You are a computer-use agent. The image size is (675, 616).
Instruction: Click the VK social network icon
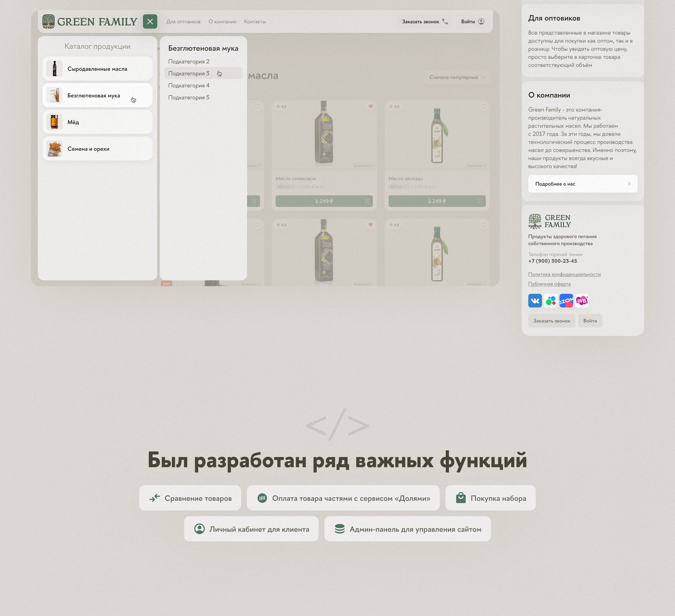click(x=535, y=301)
